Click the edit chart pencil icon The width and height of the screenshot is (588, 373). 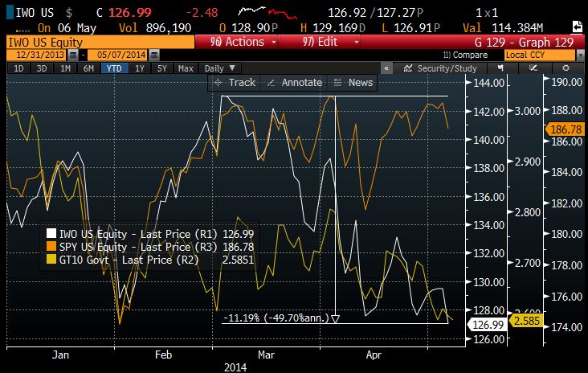(x=533, y=68)
